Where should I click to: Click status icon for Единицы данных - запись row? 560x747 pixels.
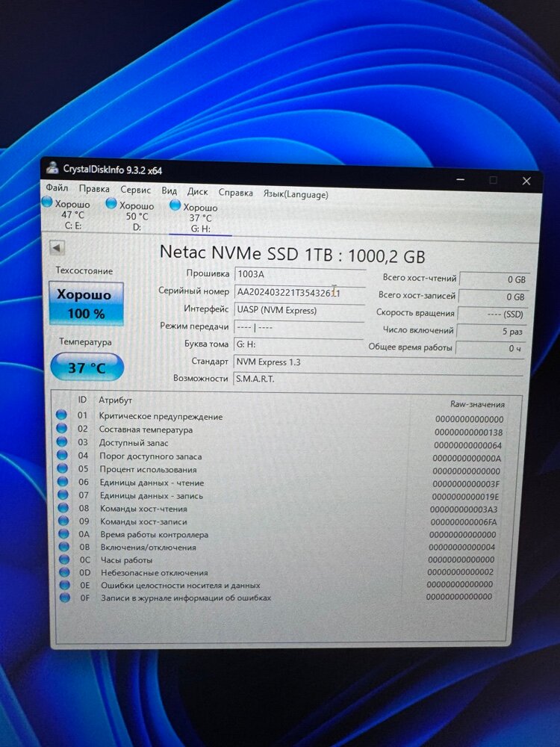point(63,495)
